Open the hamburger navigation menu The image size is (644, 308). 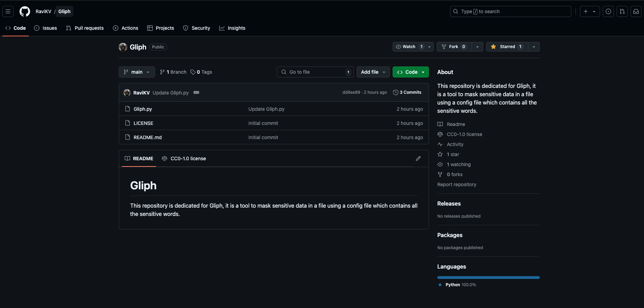pos(8,11)
